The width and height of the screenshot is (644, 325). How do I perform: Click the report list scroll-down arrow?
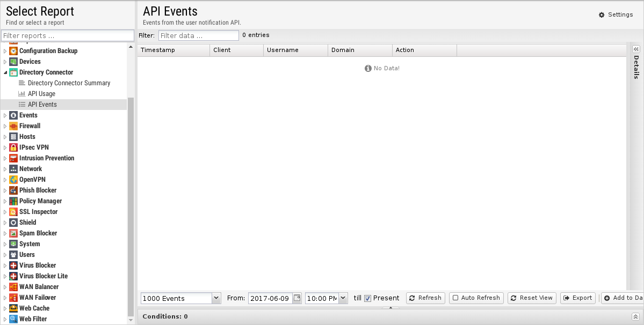131,320
